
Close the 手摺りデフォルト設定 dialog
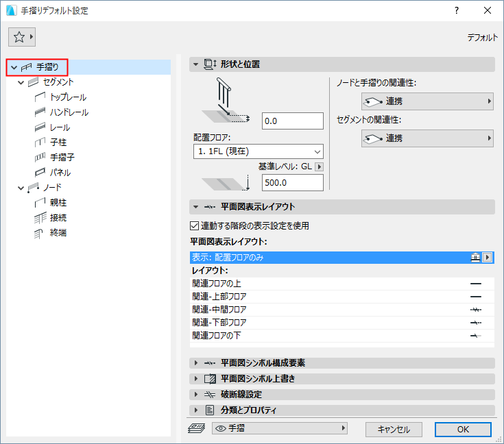point(488,10)
